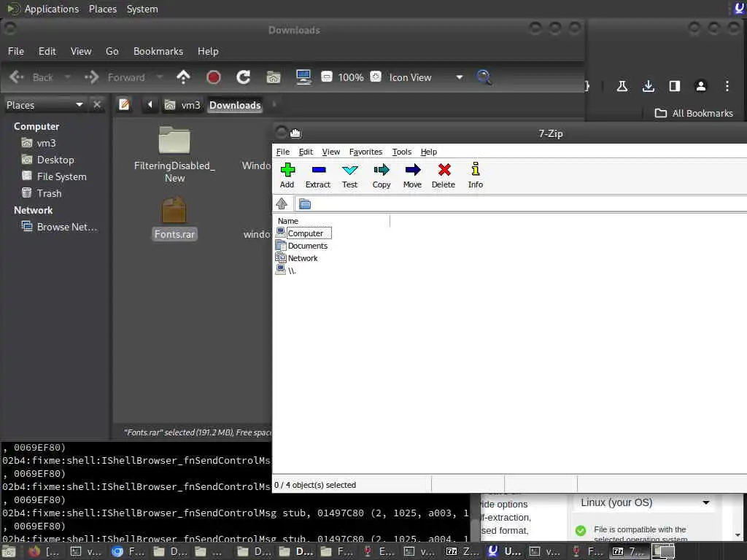Click the Move arrow icon in 7-Zip
The width and height of the screenshot is (747, 560).
point(413,169)
